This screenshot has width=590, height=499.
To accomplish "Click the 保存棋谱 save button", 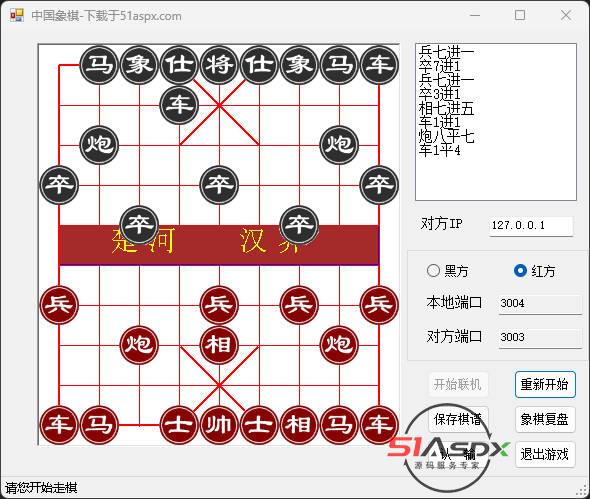I will (458, 419).
